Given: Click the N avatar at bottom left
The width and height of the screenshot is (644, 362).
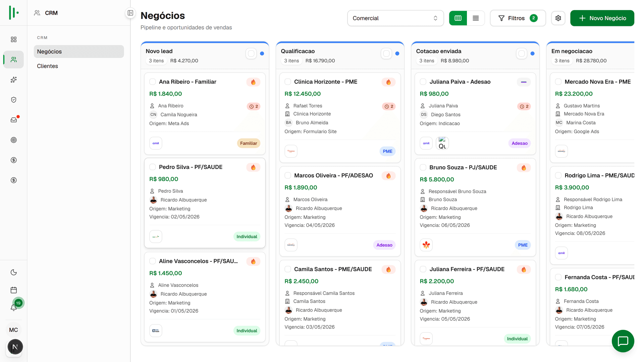Looking at the screenshot, I should point(15,347).
